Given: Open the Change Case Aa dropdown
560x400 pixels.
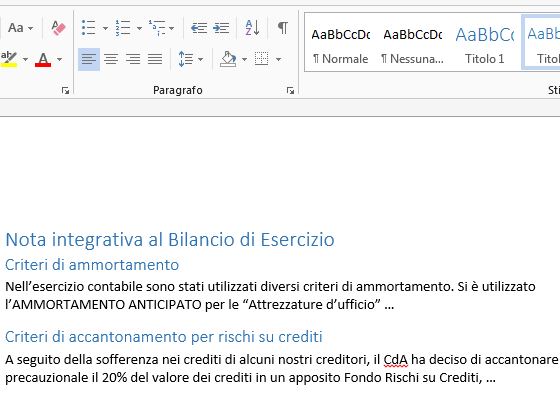Looking at the screenshot, I should [x=20, y=28].
